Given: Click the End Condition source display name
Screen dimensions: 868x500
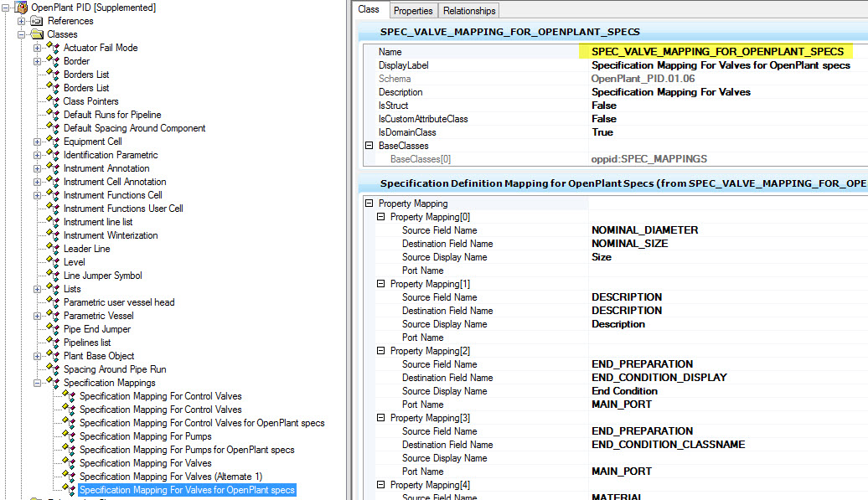Looking at the screenshot, I should pyautogui.click(x=624, y=391).
